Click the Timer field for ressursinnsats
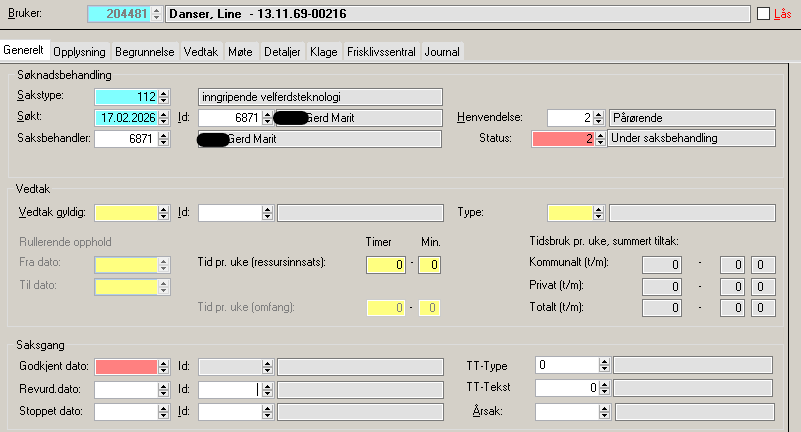This screenshot has width=801, height=432. coord(386,265)
